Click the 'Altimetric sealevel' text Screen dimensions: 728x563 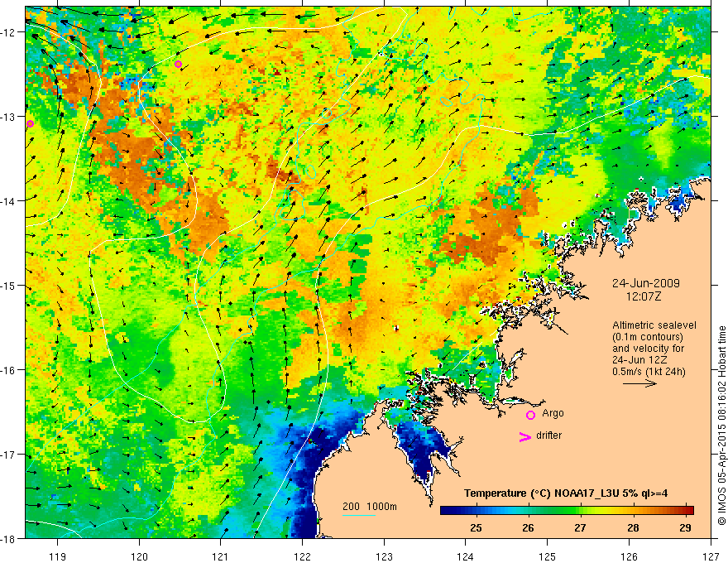pos(654,325)
